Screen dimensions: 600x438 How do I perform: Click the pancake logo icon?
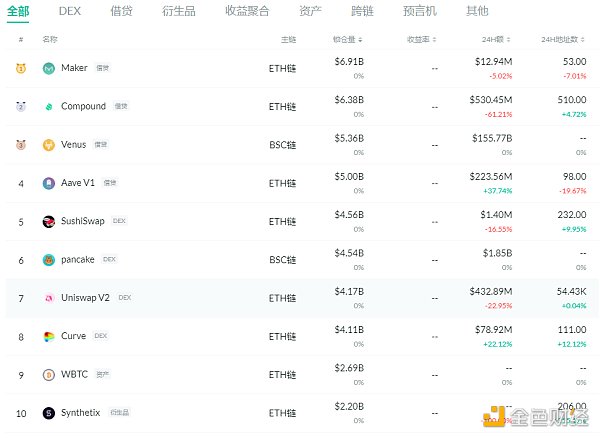point(49,260)
